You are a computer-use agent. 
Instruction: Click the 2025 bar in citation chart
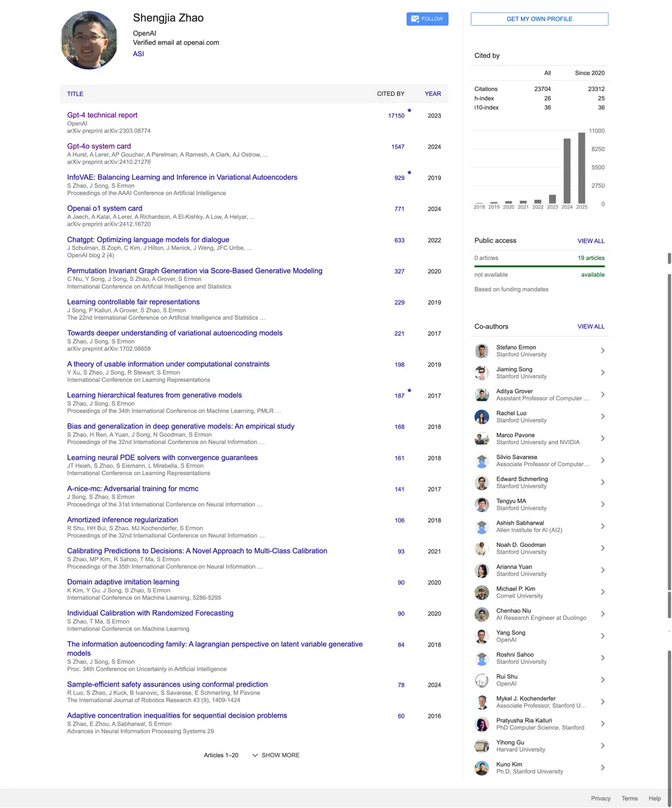(x=581, y=168)
